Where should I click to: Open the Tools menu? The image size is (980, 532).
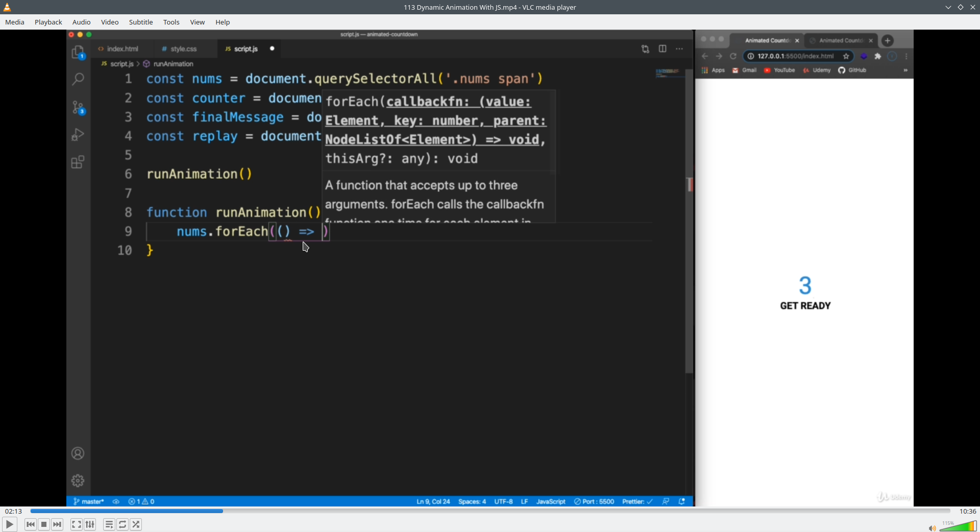(171, 22)
